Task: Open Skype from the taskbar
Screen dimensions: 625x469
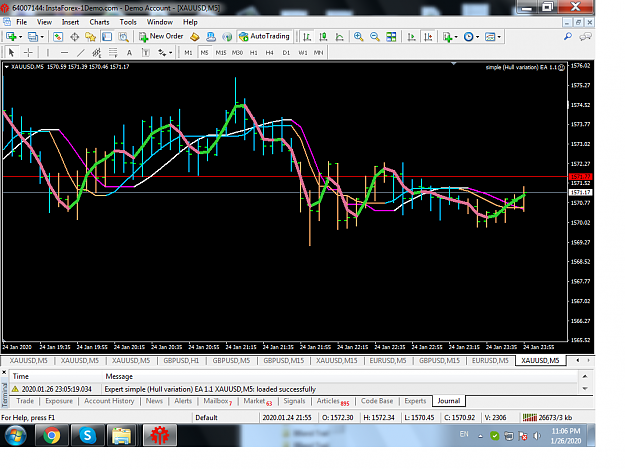Action: coord(87,435)
